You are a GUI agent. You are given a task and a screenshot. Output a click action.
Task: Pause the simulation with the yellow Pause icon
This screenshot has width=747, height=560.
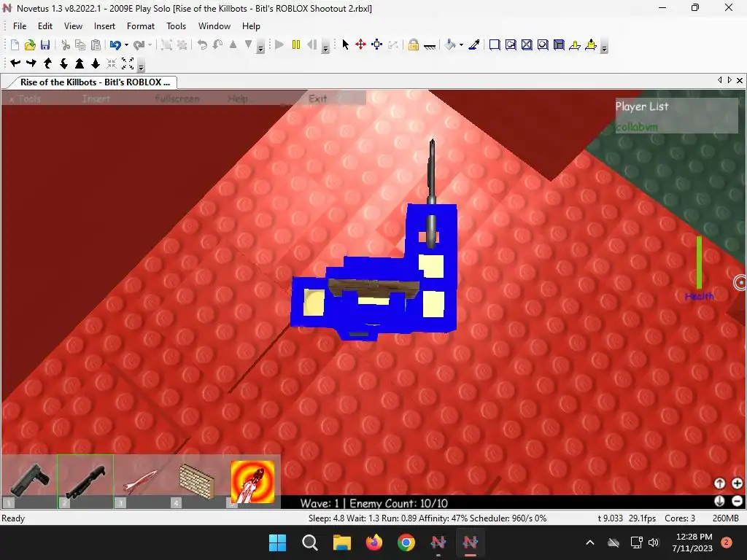296,44
